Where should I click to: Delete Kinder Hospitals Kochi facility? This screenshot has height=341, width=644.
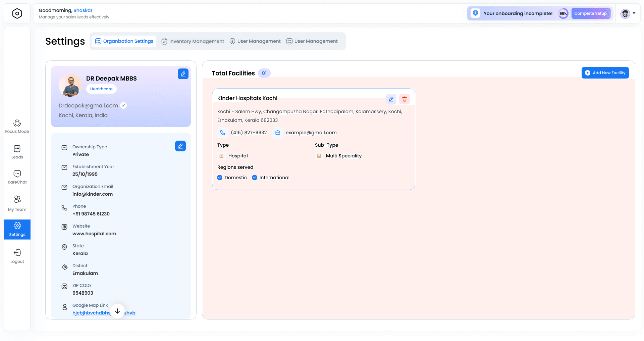[x=405, y=99]
